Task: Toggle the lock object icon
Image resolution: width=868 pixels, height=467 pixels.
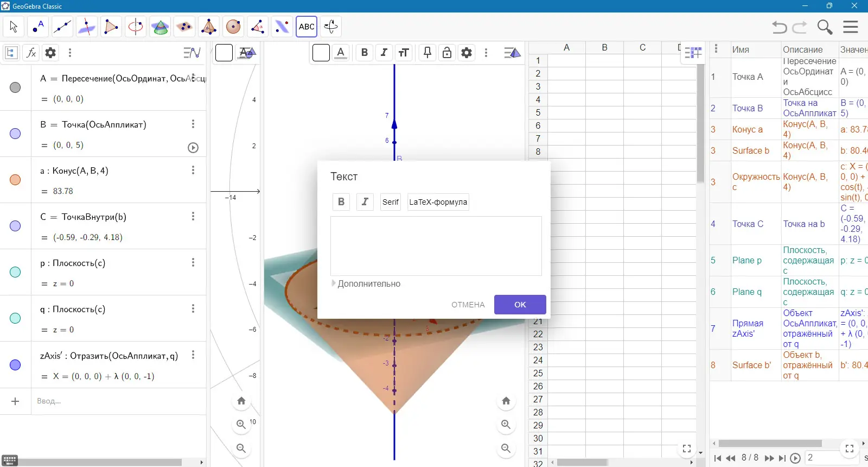Action: click(x=447, y=53)
